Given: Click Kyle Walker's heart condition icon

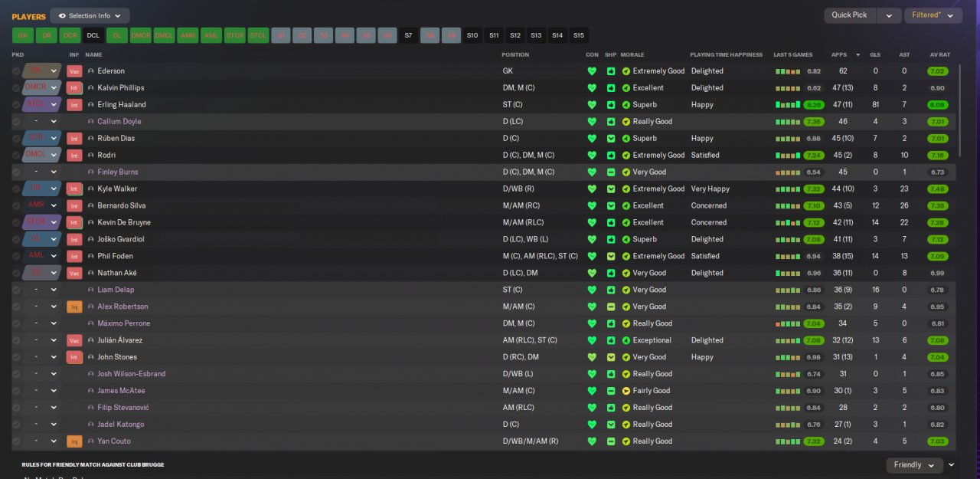Looking at the screenshot, I should (591, 189).
